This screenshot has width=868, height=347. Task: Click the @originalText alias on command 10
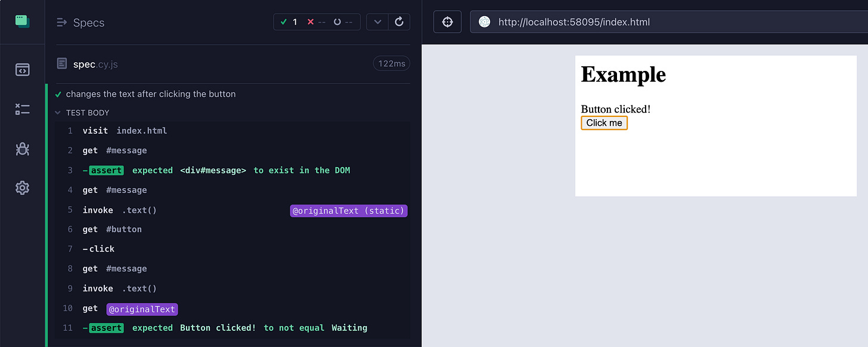tap(142, 309)
